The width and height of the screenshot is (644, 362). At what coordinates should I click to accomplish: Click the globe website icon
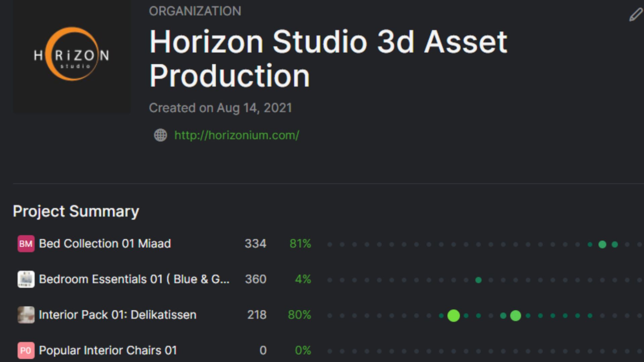[x=160, y=135]
